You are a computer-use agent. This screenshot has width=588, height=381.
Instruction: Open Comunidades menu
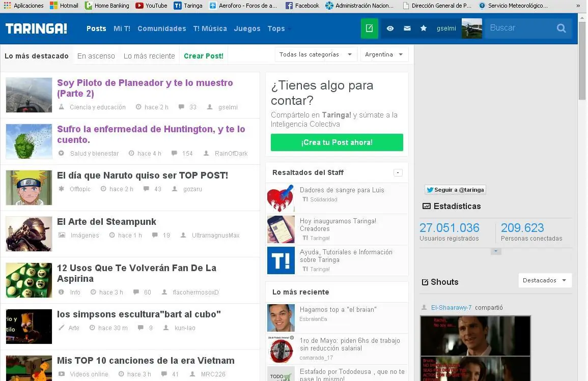[161, 28]
